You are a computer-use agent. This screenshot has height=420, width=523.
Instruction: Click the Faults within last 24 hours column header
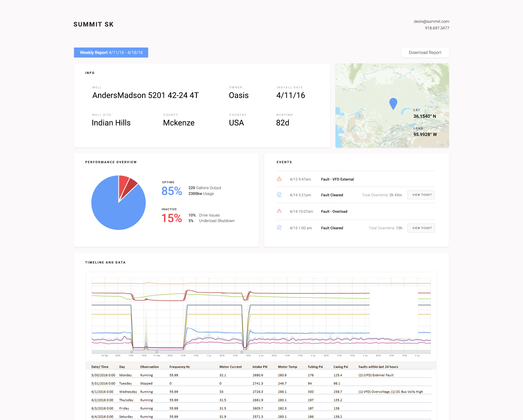click(x=378, y=367)
